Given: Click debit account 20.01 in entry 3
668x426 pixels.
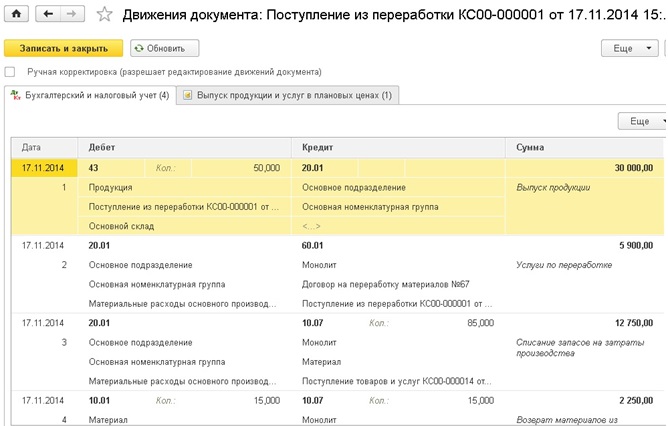Looking at the screenshot, I should click(x=111, y=323).
